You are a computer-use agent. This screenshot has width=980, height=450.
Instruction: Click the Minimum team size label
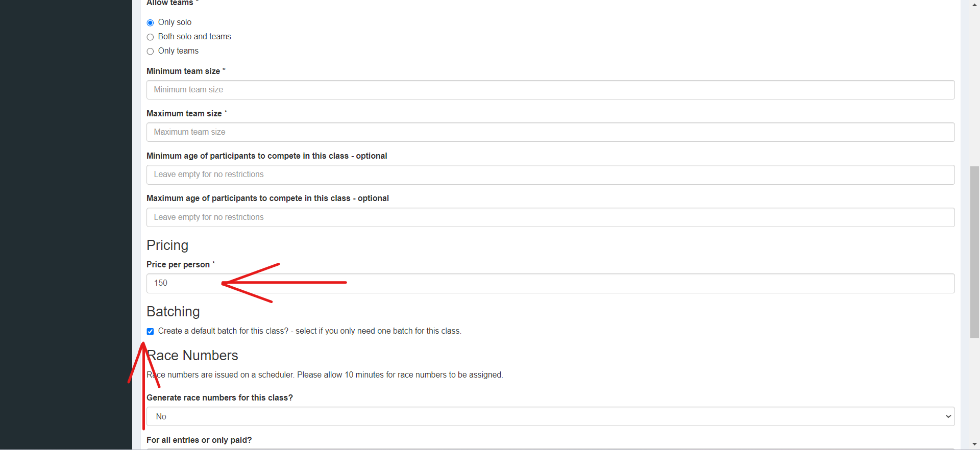coord(183,71)
